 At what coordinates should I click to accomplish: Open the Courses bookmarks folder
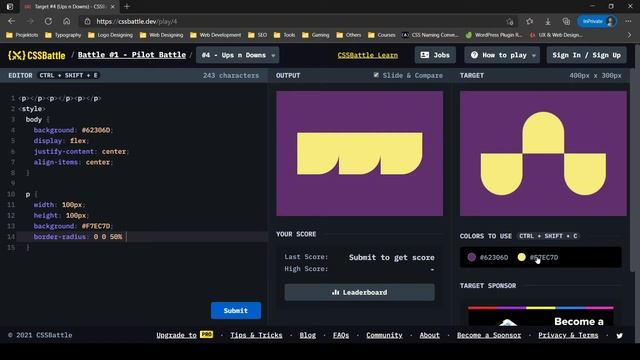coord(382,35)
